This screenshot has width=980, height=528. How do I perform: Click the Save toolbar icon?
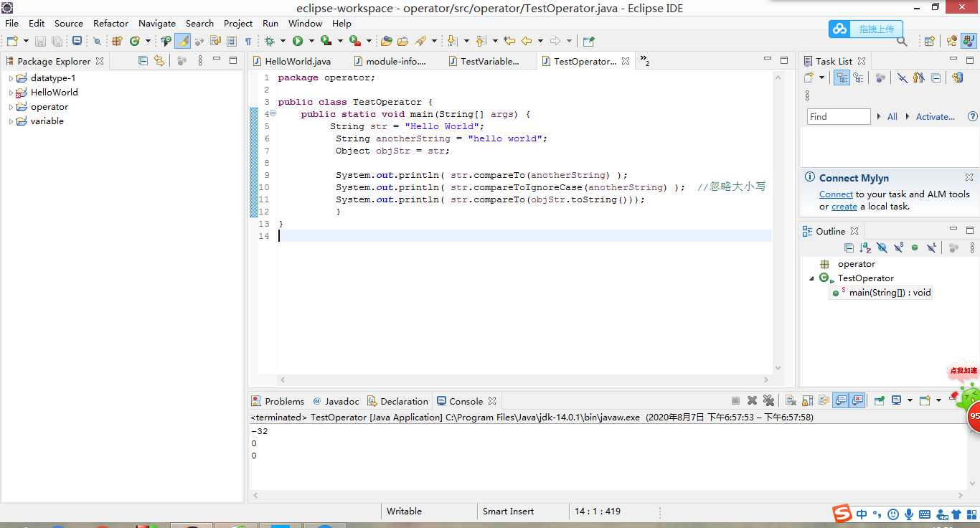pos(40,41)
